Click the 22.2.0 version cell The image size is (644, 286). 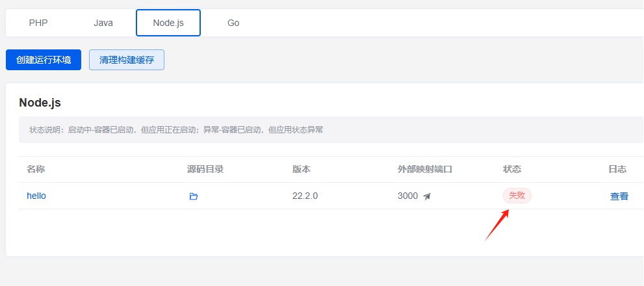tap(305, 196)
